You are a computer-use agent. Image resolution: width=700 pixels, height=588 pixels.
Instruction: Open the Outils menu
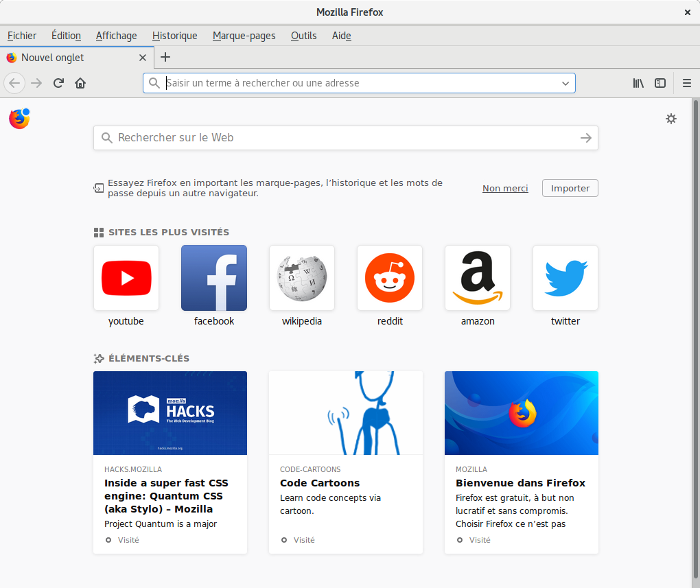click(x=303, y=36)
